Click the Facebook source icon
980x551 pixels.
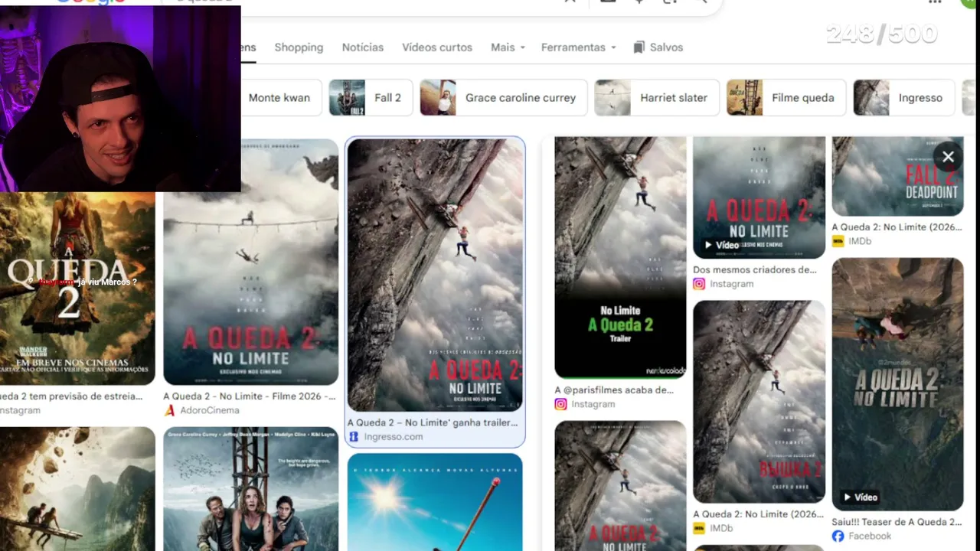(x=838, y=536)
